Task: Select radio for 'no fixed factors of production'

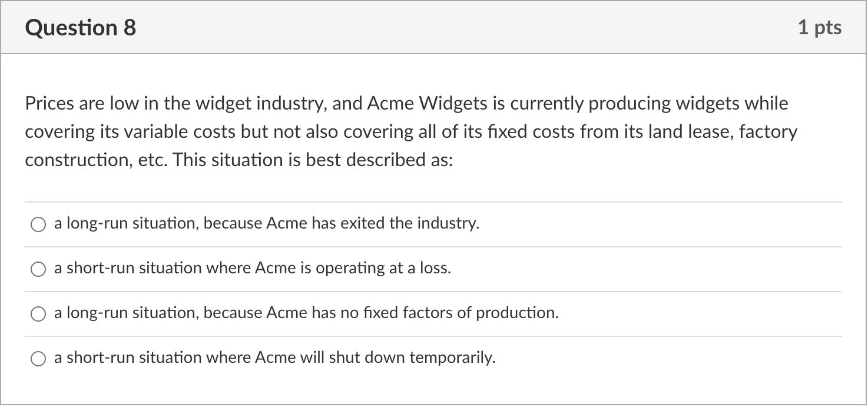Action: (x=38, y=314)
